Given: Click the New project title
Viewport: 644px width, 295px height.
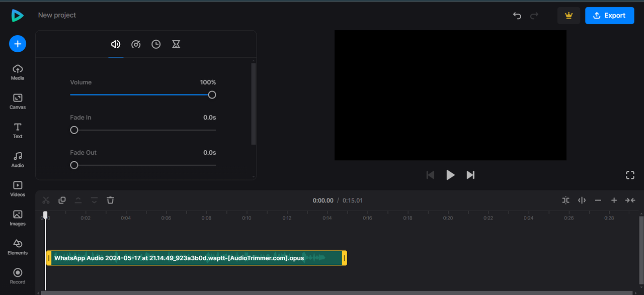Looking at the screenshot, I should tap(57, 15).
